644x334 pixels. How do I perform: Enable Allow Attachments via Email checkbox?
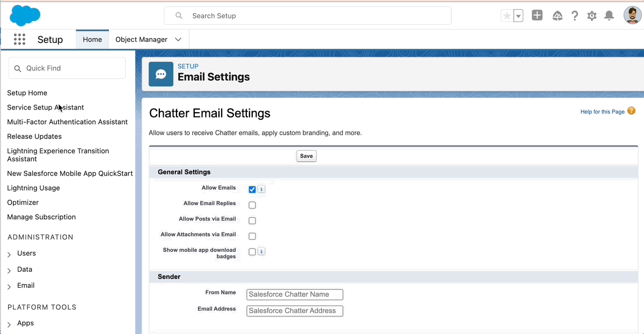252,236
